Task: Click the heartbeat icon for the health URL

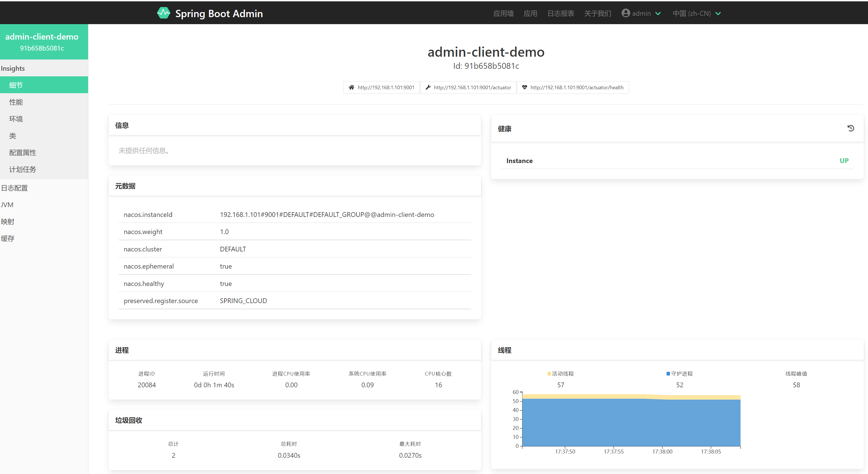Action: pos(524,87)
